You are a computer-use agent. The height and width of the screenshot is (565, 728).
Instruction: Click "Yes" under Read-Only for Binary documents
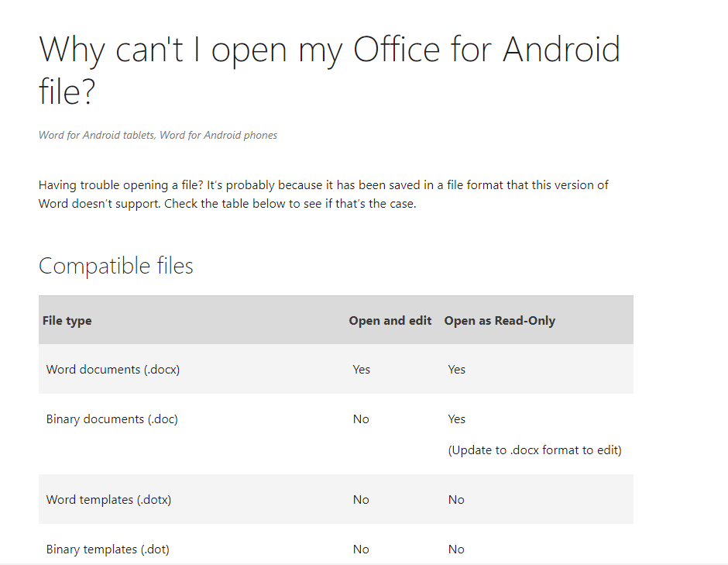(x=456, y=419)
